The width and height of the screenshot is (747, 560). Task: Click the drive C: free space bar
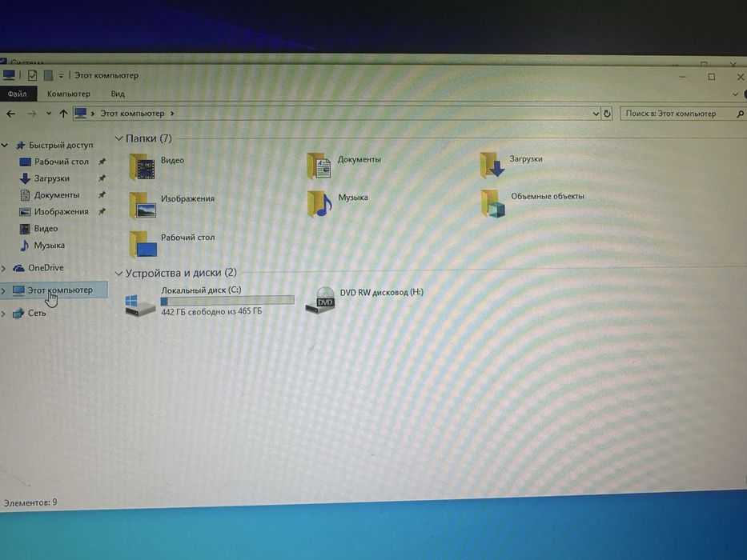227,301
